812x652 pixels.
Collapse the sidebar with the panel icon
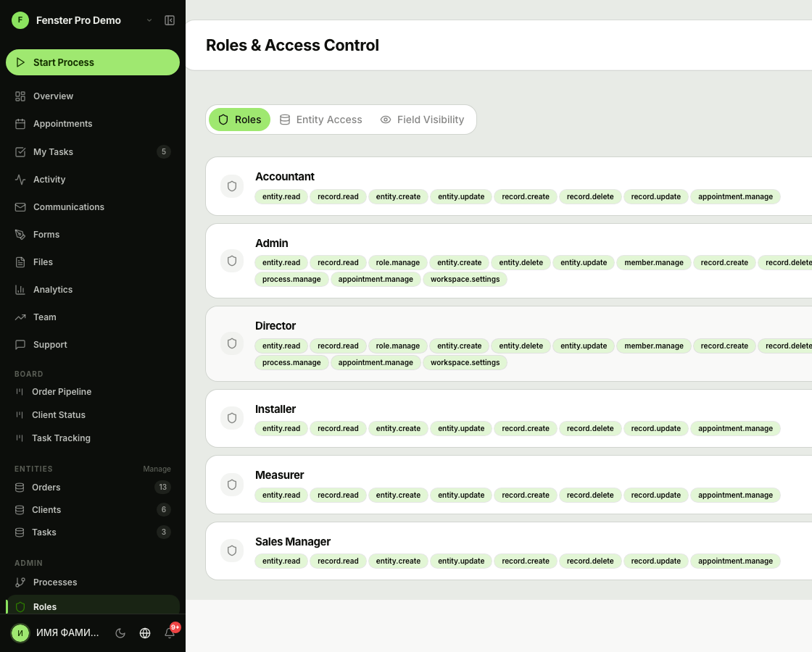tap(170, 20)
